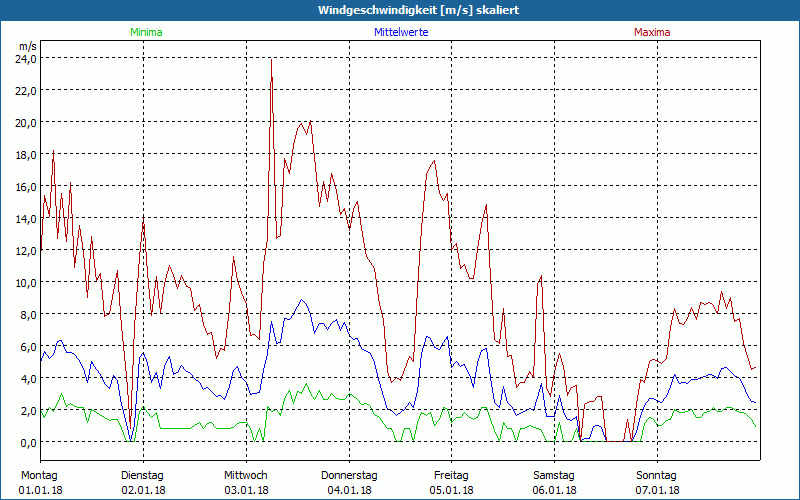Click the Dienstag day label
Screen dimensions: 800x500
142,476
